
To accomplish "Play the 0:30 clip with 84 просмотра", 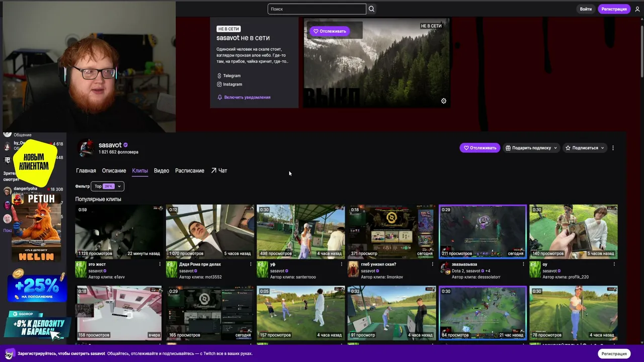I will click(x=482, y=313).
